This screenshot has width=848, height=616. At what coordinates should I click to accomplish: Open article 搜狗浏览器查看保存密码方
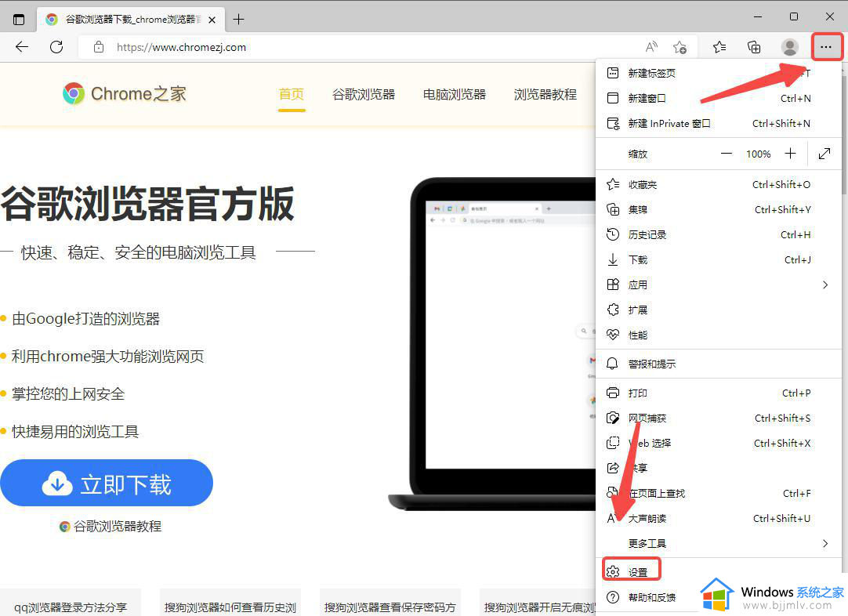tap(390, 607)
